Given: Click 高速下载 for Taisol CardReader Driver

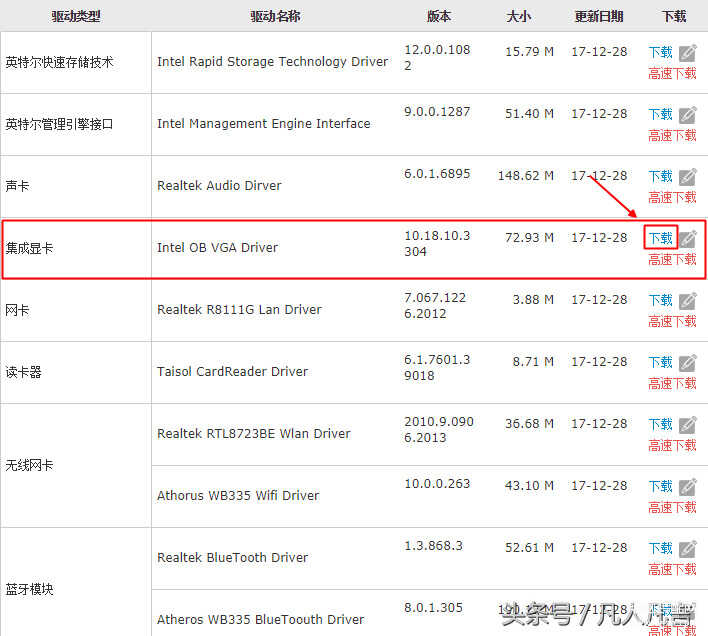Looking at the screenshot, I should pyautogui.click(x=672, y=383).
